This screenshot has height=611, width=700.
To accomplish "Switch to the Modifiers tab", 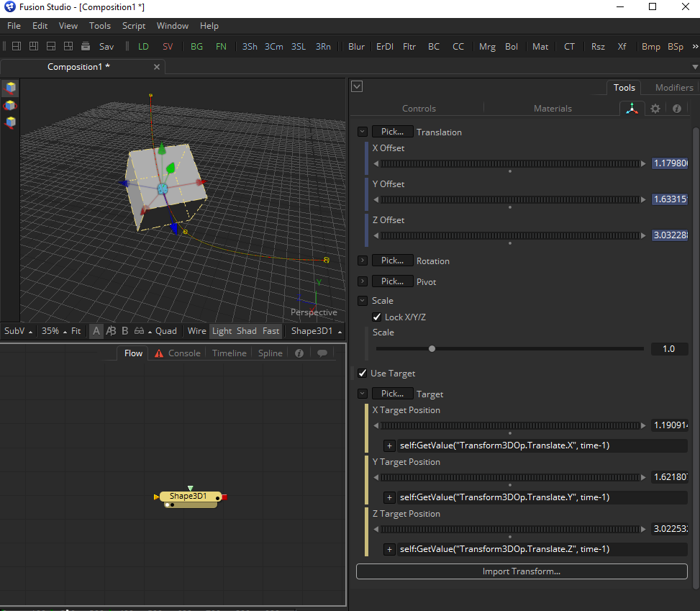I will 674,88.
